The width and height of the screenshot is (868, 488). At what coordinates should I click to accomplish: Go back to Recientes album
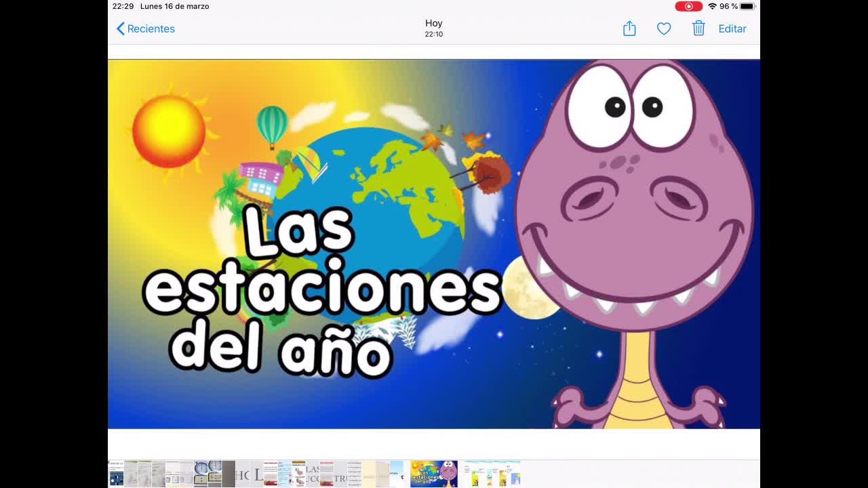(145, 28)
